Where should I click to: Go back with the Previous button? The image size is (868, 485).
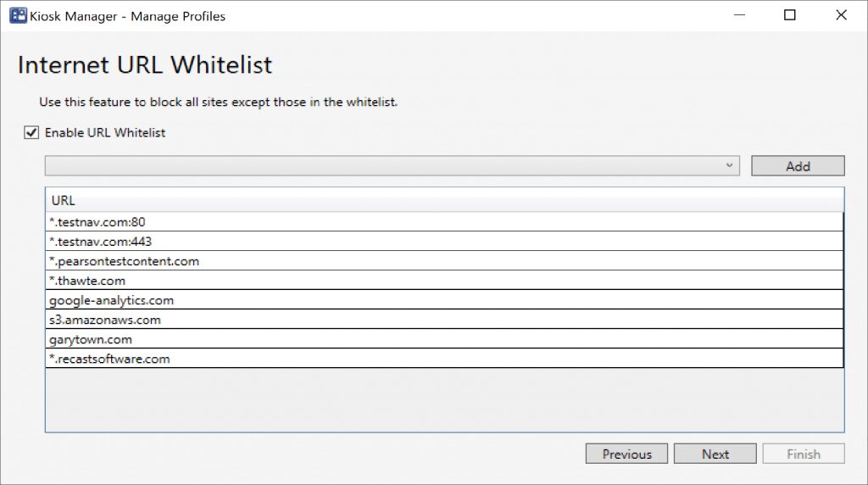627,454
